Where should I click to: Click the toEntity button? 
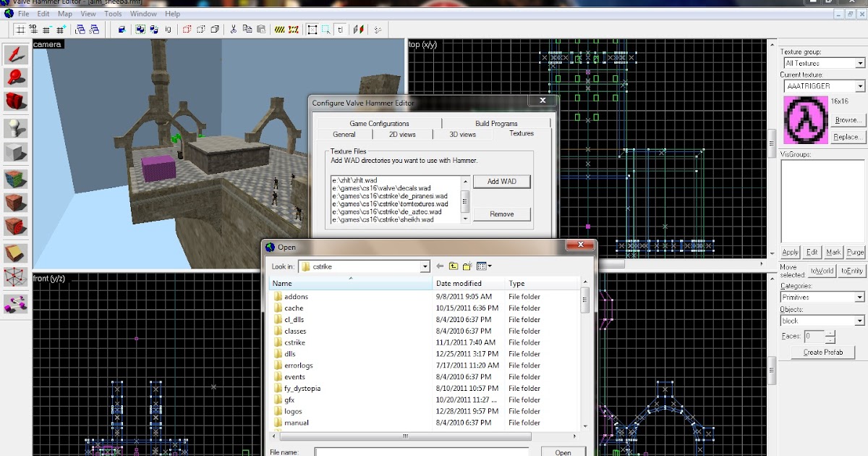point(851,271)
